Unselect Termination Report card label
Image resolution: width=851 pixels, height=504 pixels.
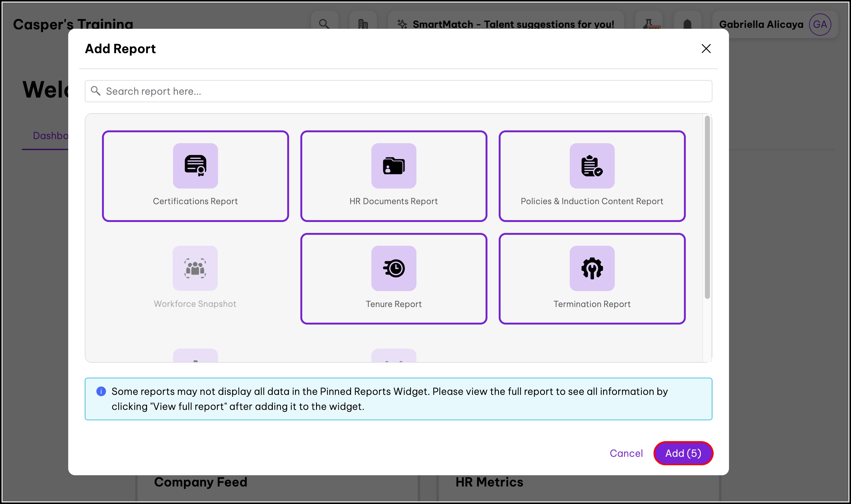pyautogui.click(x=592, y=304)
